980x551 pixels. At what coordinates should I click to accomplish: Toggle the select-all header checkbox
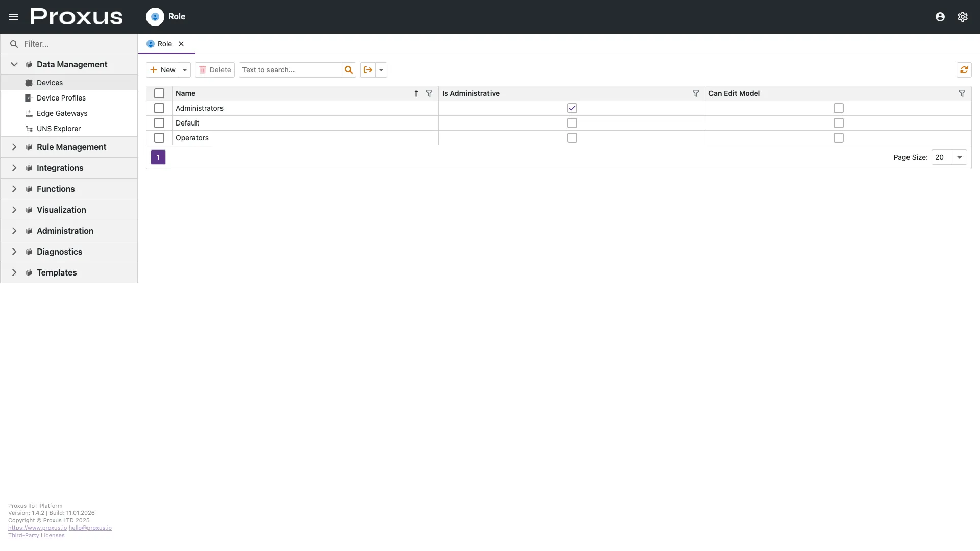click(x=159, y=93)
